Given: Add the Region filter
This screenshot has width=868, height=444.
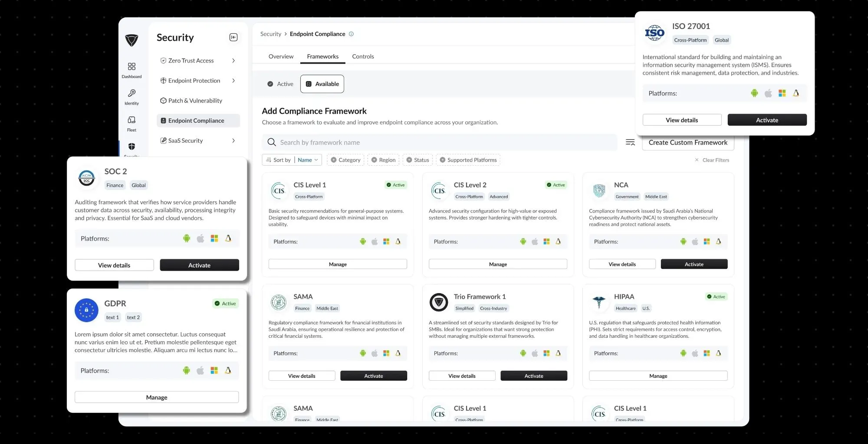Looking at the screenshot, I should pyautogui.click(x=383, y=160).
